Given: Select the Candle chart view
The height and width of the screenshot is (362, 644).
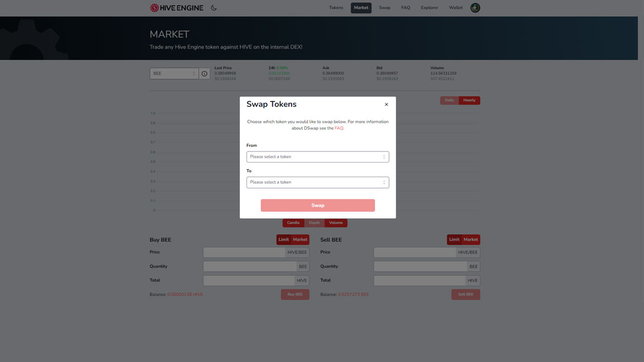Looking at the screenshot, I should pos(293,223).
